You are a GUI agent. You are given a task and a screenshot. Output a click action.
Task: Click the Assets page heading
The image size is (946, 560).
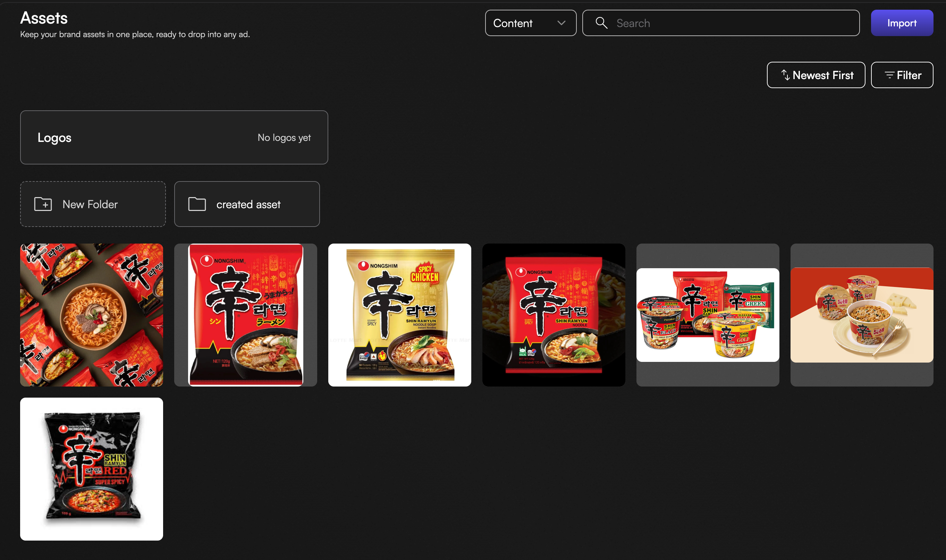(44, 18)
